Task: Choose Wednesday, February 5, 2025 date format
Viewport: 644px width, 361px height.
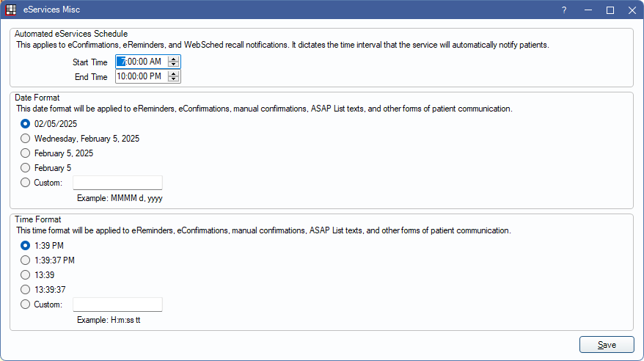Action: click(26, 139)
